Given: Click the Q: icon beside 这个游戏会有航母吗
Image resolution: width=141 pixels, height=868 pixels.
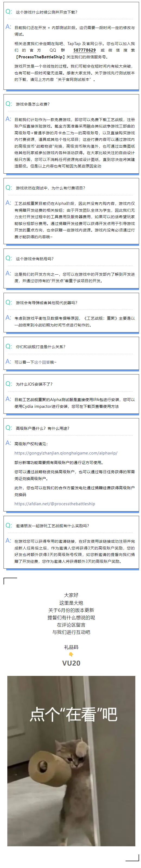Looking at the screenshot, I should 9,258.
